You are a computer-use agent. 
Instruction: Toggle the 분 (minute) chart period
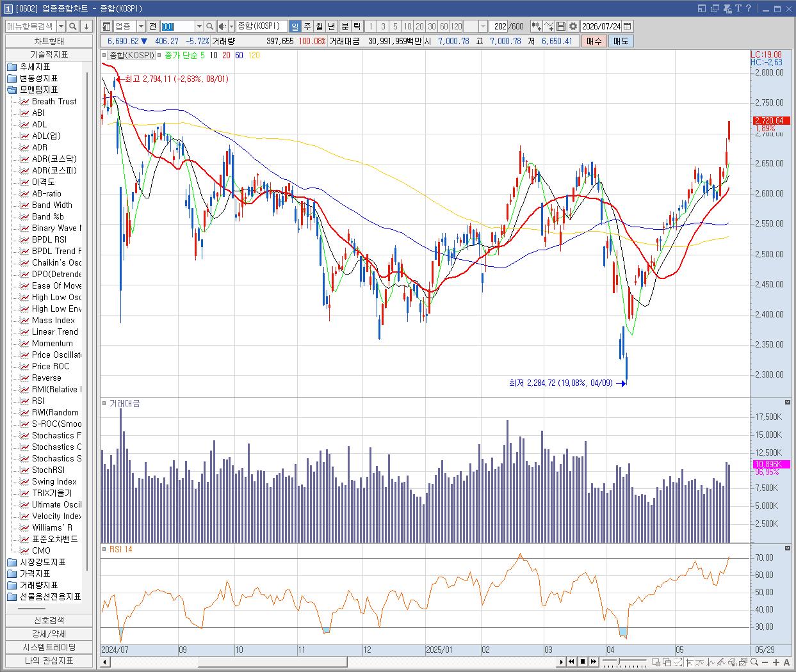(x=345, y=26)
